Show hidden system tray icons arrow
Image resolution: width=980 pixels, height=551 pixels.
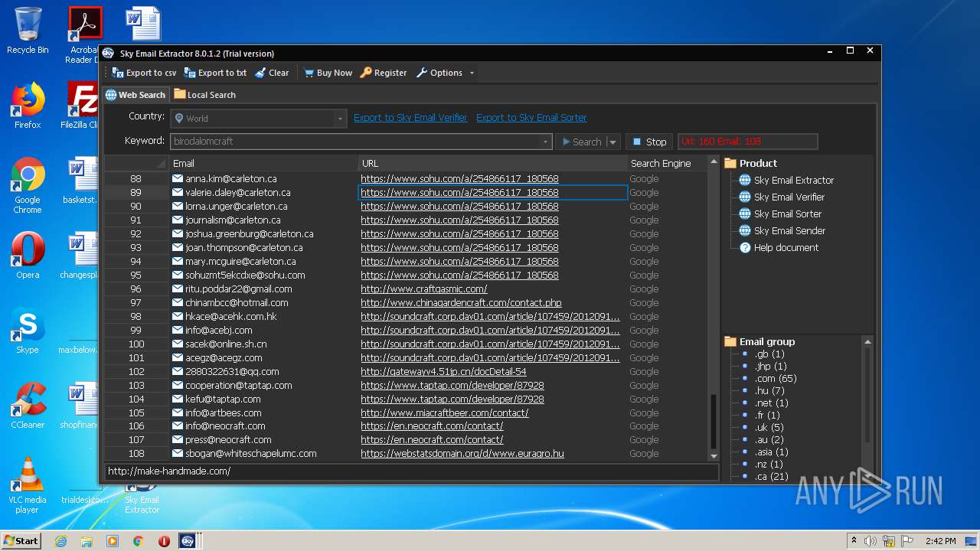854,541
